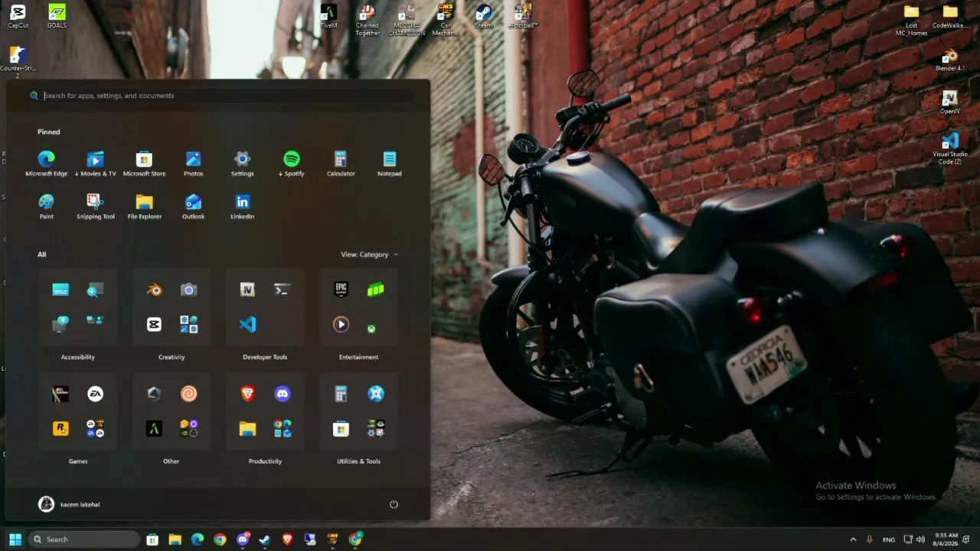This screenshot has width=980, height=551.
Task: Expand the Games category folder group
Action: click(95, 429)
